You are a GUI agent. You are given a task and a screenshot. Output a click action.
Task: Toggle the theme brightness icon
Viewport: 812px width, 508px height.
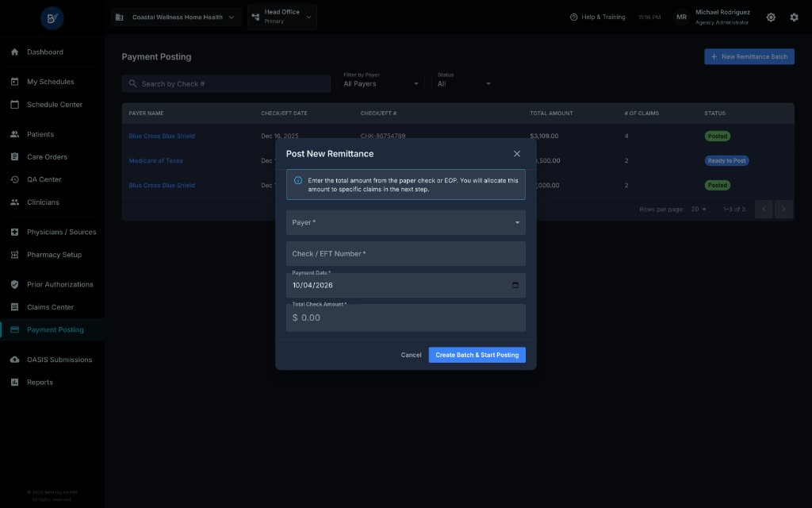coord(771,17)
